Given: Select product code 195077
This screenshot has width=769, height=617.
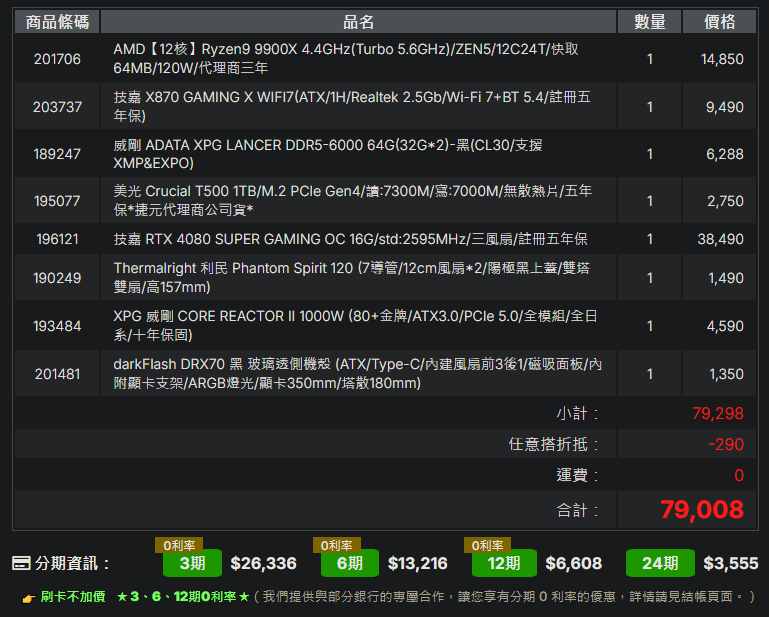Looking at the screenshot, I should tap(57, 201).
